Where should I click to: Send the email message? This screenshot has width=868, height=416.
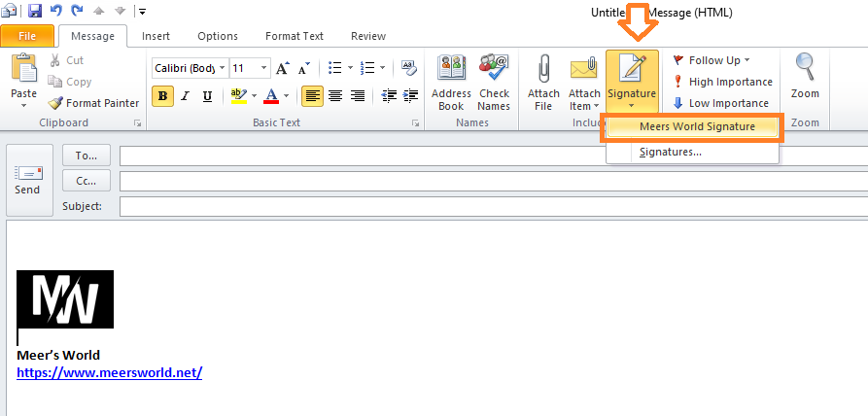tap(29, 181)
